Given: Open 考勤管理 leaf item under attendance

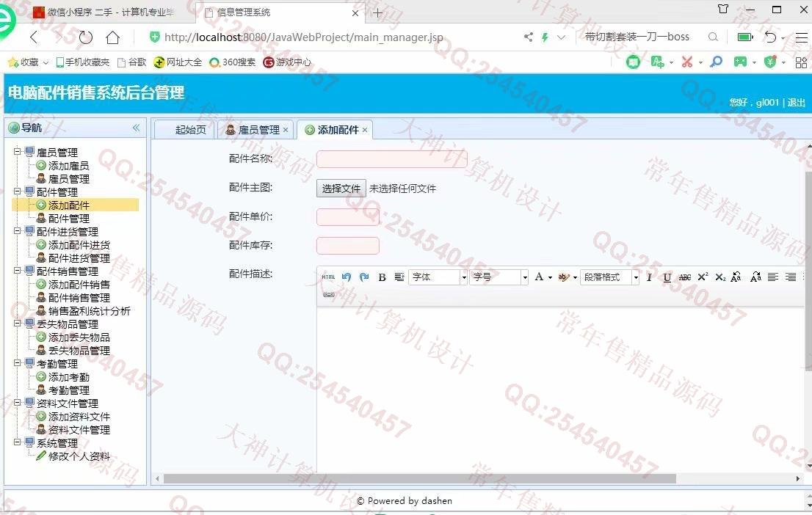Looking at the screenshot, I should click(x=68, y=390).
